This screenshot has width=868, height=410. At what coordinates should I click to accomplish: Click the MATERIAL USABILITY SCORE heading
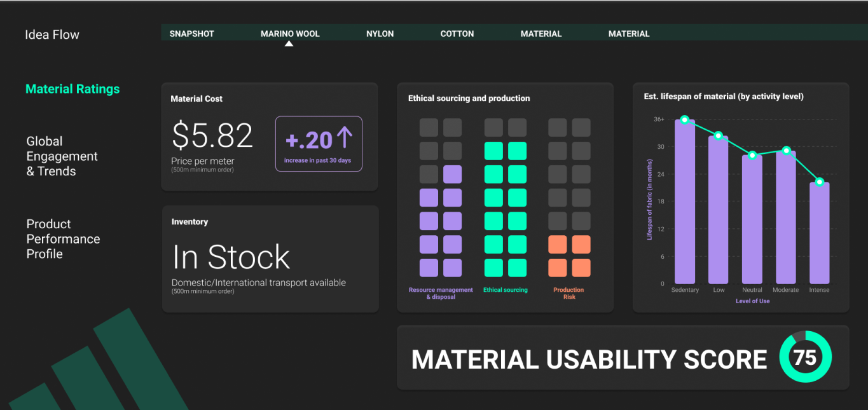(589, 360)
